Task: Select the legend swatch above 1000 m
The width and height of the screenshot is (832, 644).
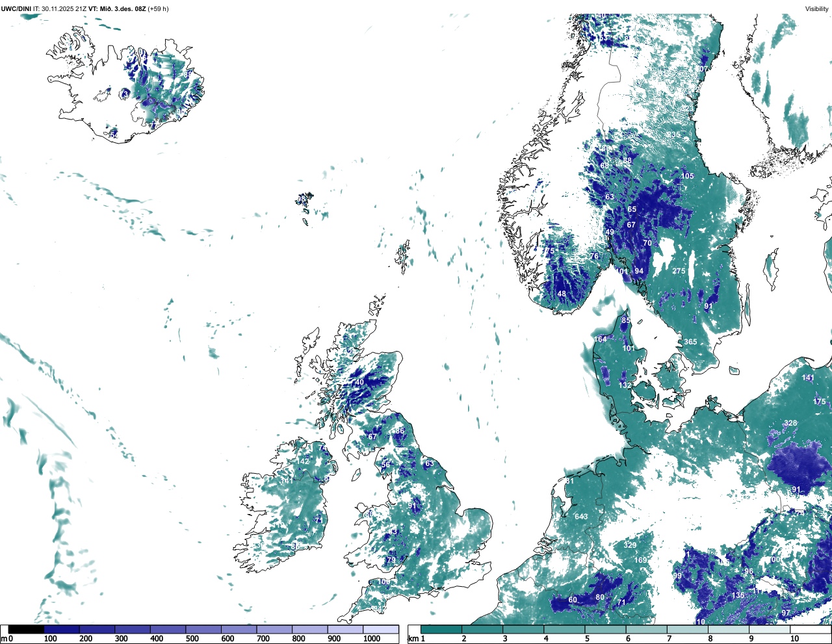Action: coord(380,629)
